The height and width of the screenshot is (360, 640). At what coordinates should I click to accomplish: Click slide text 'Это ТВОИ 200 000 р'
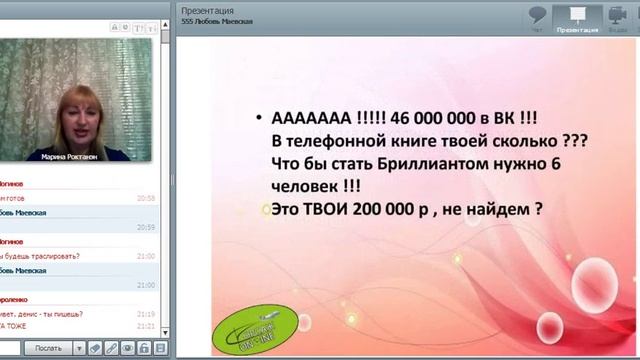click(x=350, y=209)
